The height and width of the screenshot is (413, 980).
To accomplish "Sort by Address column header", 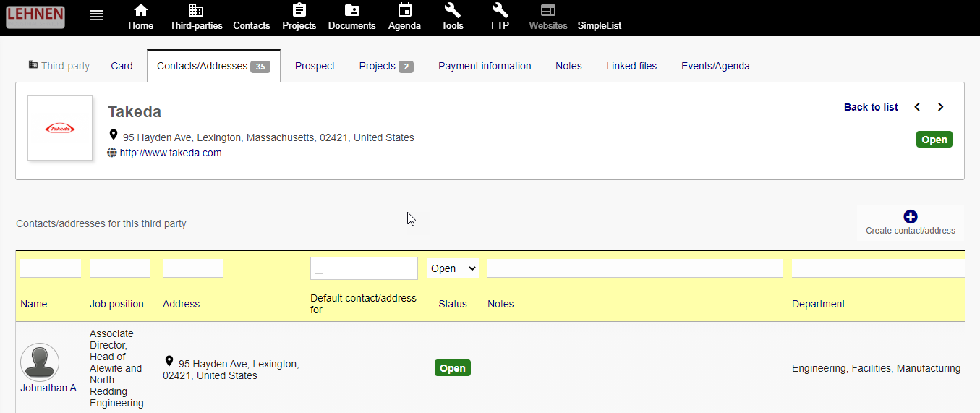I will 181,304.
